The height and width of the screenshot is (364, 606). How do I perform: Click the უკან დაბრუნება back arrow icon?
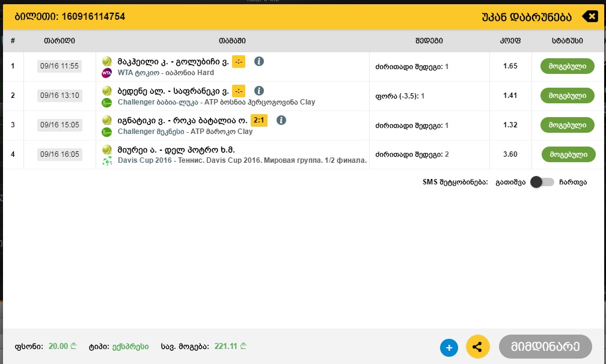click(x=590, y=17)
